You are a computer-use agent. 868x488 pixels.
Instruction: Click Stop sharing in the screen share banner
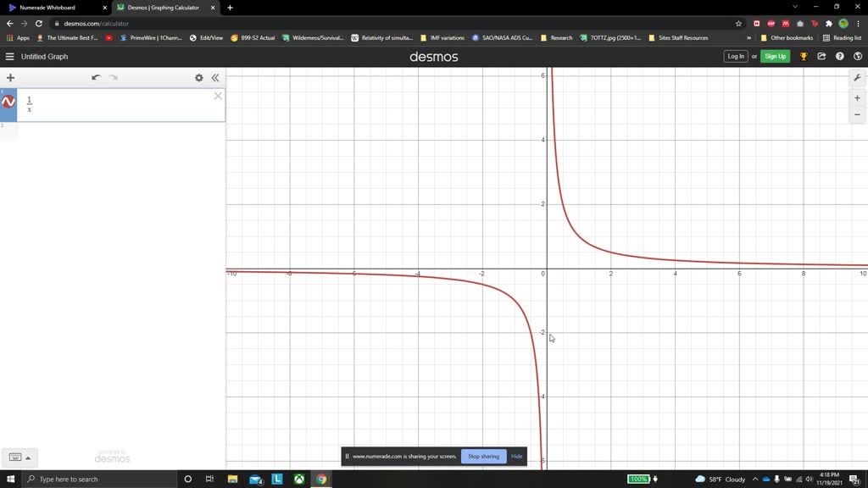[x=483, y=456]
